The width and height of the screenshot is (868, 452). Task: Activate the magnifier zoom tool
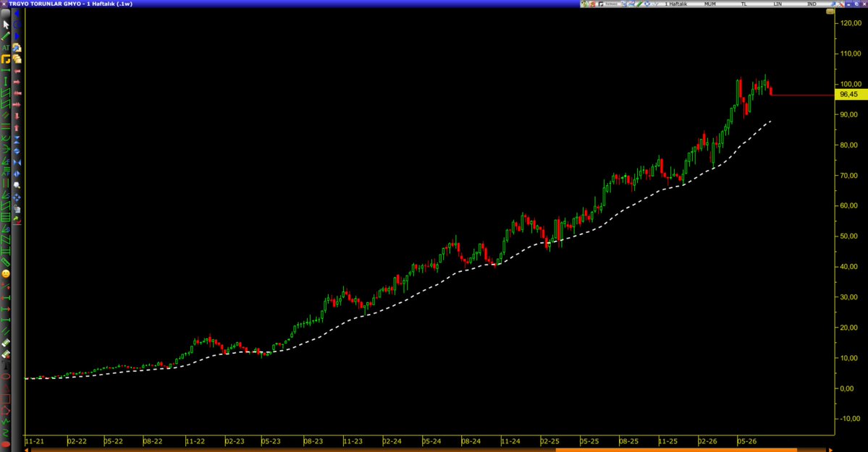17,185
